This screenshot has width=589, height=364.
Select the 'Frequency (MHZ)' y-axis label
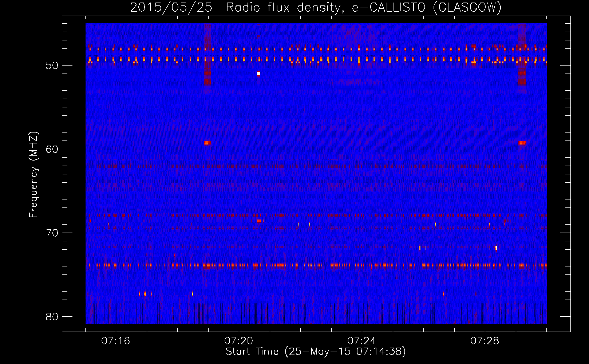tap(33, 175)
